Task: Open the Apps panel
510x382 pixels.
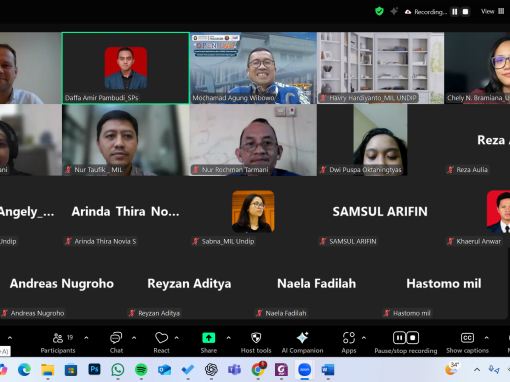Action: pyautogui.click(x=349, y=342)
